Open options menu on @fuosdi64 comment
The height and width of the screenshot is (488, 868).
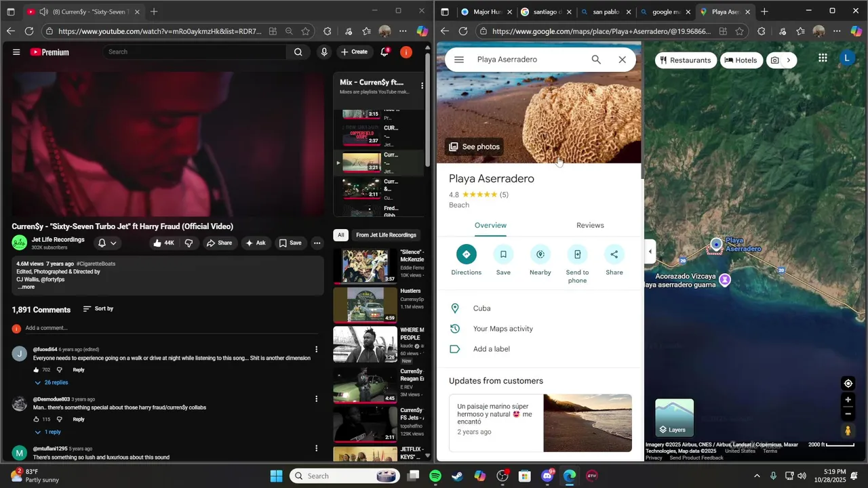[316, 350]
